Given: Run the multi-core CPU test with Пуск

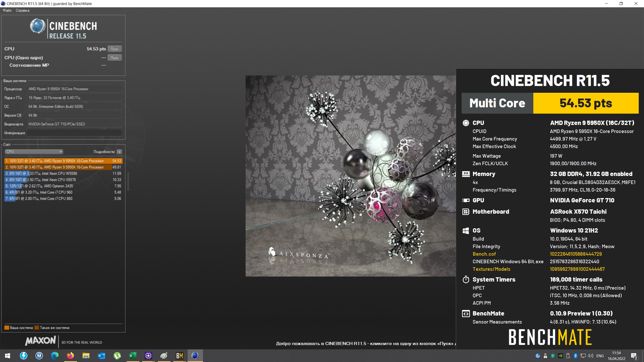Looking at the screenshot, I should 115,49.
